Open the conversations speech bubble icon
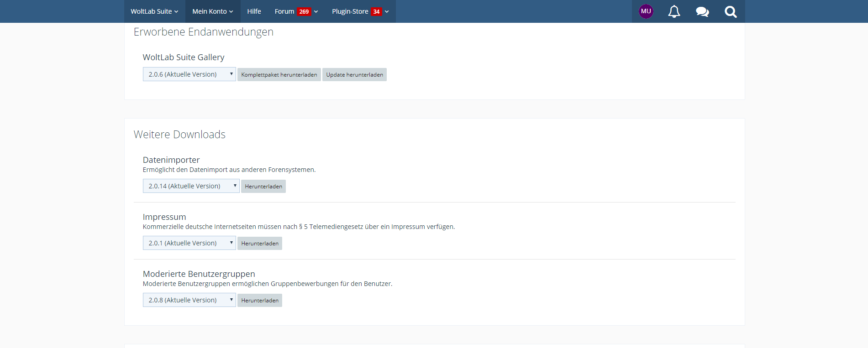The image size is (868, 348). coord(702,11)
